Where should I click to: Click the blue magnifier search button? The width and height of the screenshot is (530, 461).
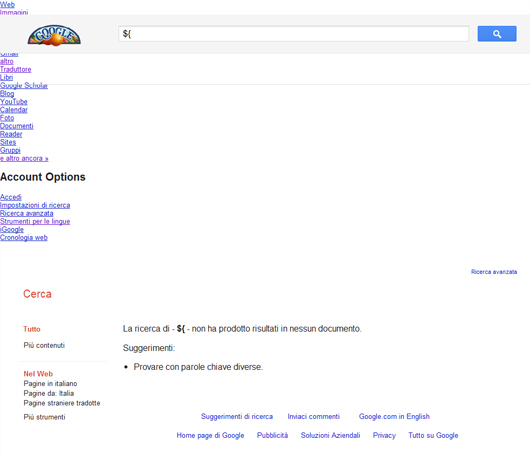[x=497, y=34]
